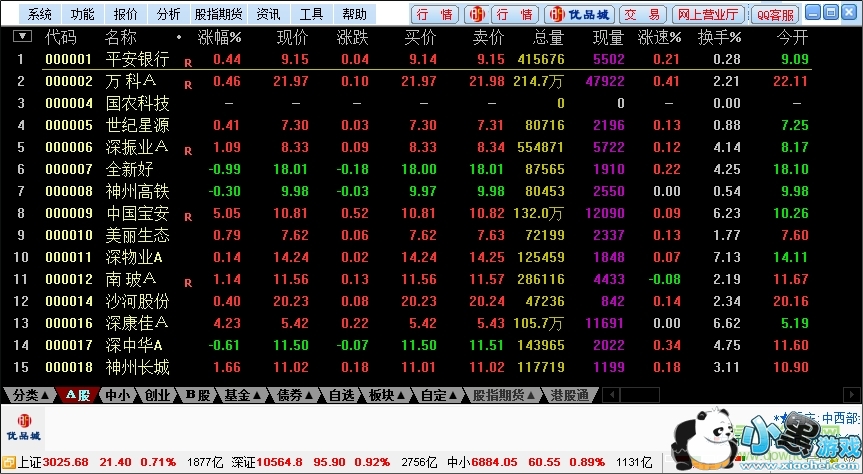Screen dimensions: 863x474
Task: Expand the 基金 tab menu
Action: [x=243, y=395]
